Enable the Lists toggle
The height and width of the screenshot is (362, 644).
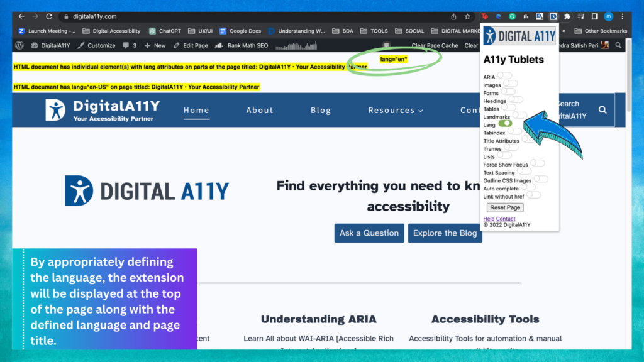(x=504, y=155)
